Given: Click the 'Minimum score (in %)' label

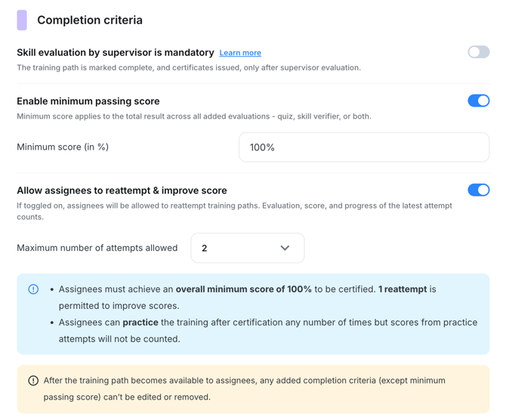Looking at the screenshot, I should (63, 147).
